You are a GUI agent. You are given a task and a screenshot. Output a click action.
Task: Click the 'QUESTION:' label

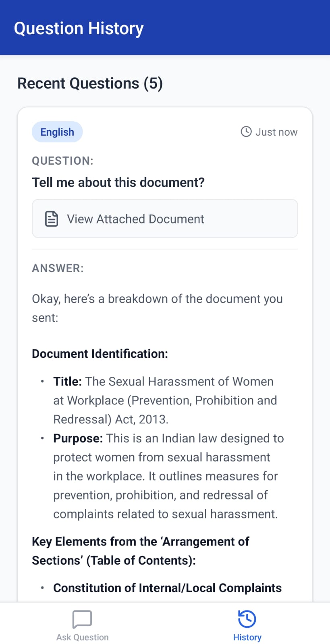tap(62, 161)
